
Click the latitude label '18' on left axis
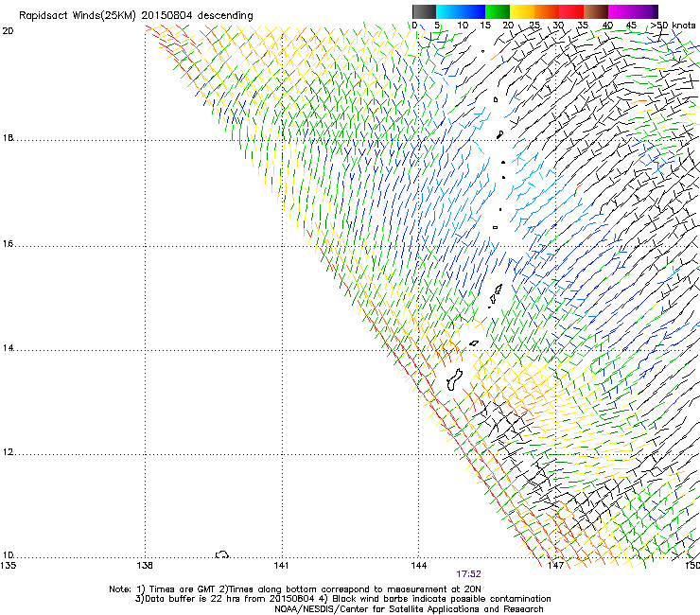tap(8, 138)
